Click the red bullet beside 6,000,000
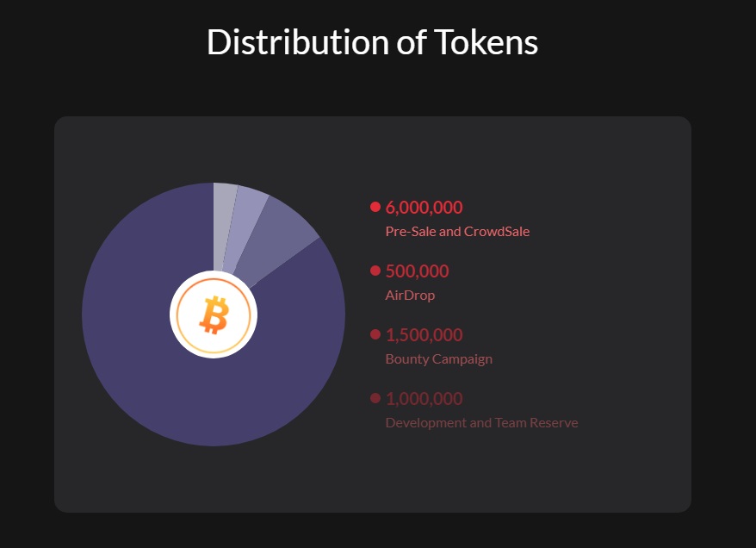Viewport: 756px width, 548px height. tap(375, 207)
